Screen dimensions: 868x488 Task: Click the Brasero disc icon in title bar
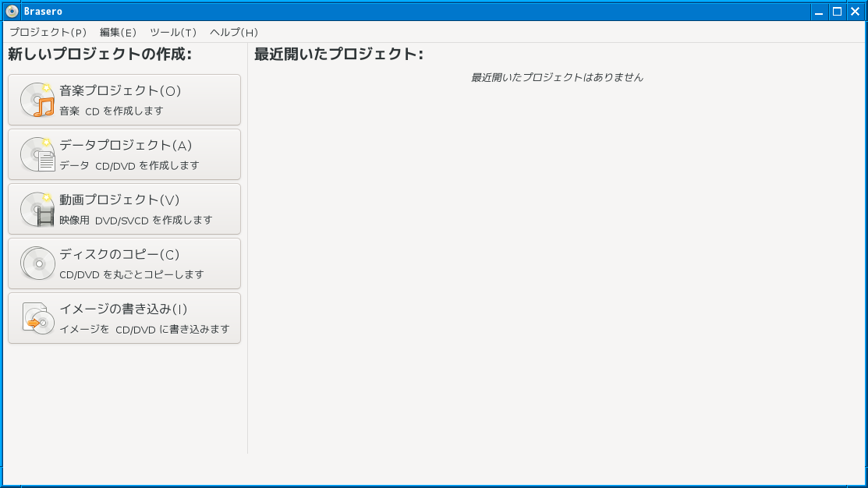pyautogui.click(x=12, y=11)
